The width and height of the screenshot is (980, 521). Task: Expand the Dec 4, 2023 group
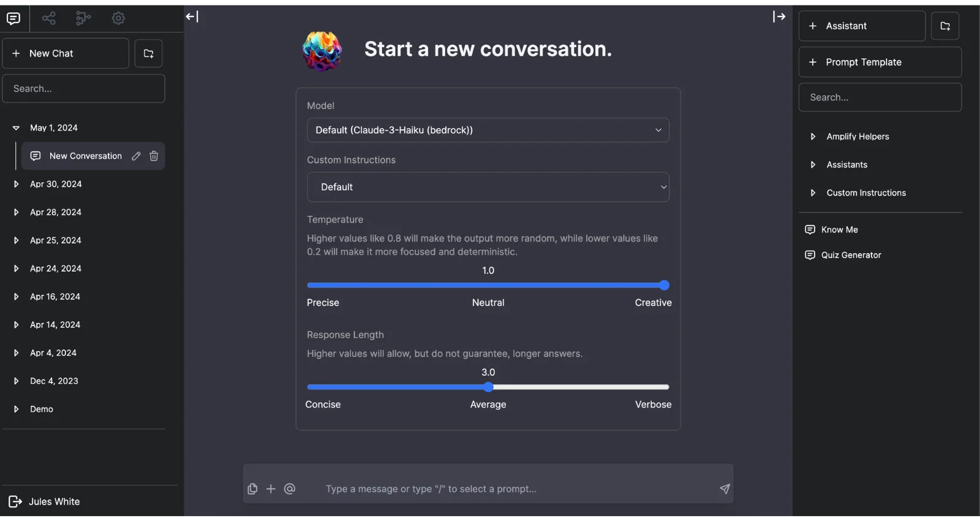17,381
